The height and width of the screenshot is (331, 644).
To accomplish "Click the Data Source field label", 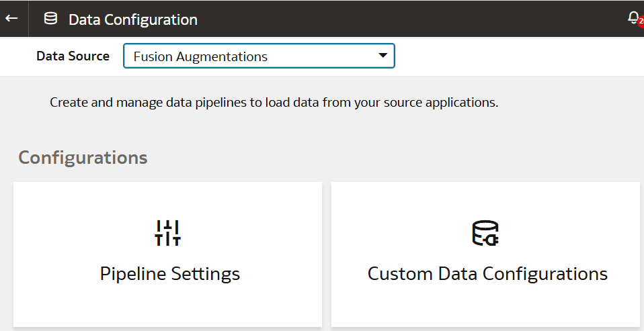I will 73,56.
